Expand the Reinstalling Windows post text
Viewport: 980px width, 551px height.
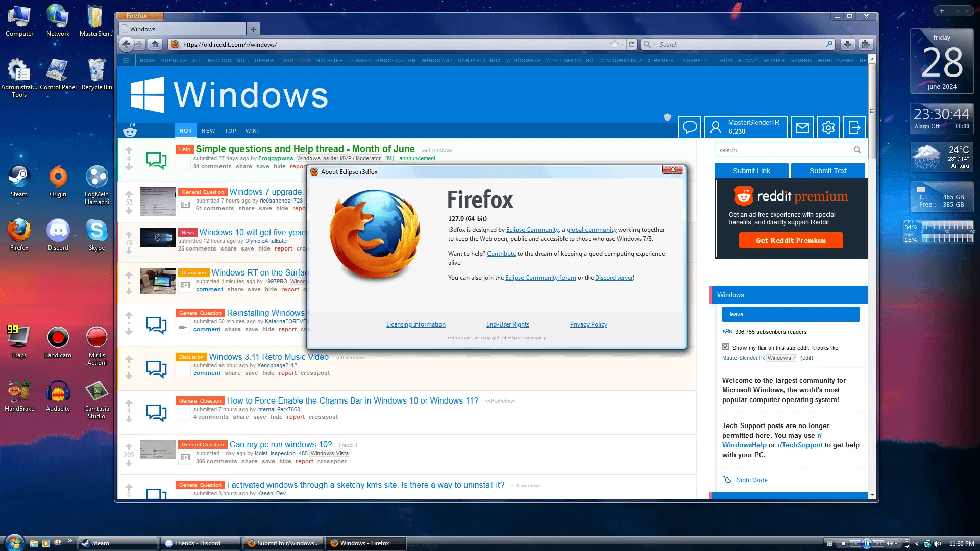pyautogui.click(x=183, y=325)
